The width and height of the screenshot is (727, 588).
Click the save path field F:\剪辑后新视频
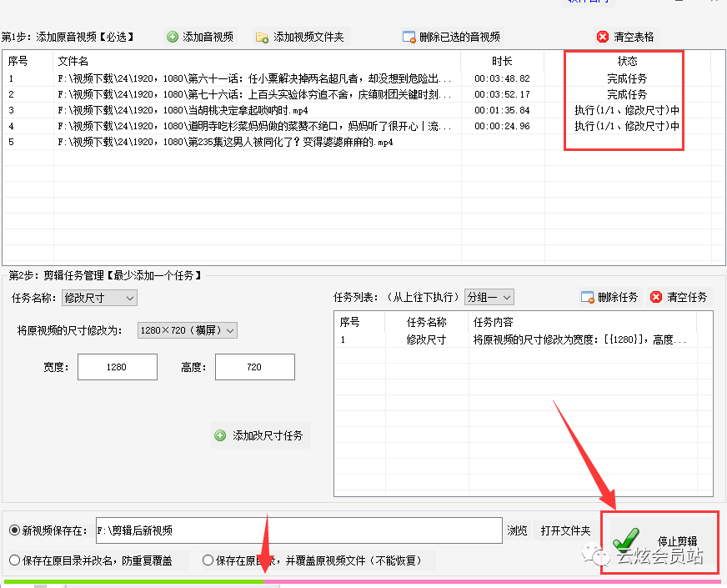coord(299,530)
